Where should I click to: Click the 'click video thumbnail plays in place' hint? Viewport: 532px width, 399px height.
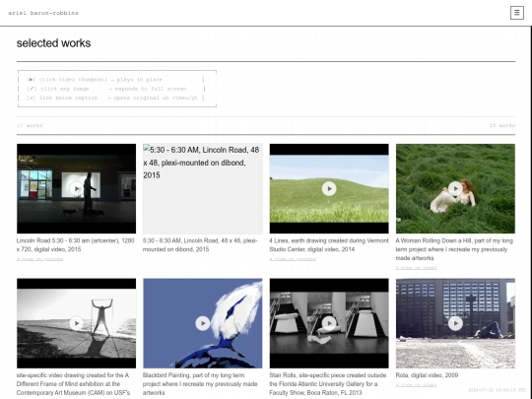click(95, 80)
